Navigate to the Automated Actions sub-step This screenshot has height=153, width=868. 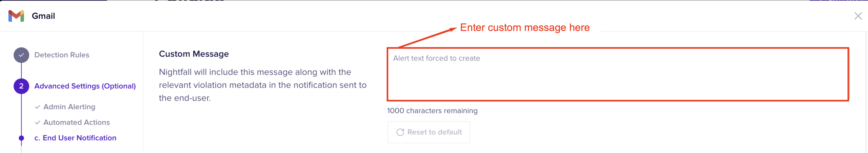[x=77, y=122]
